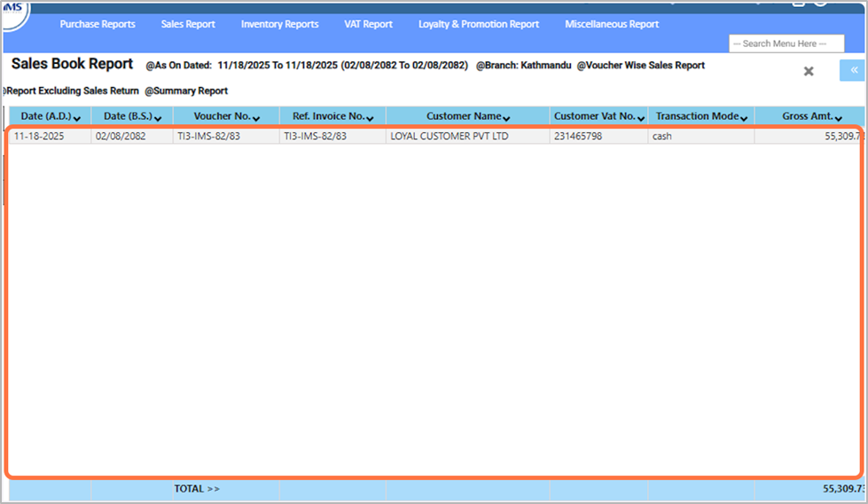The height and width of the screenshot is (504, 868).
Task: Expand Customer Vat No. column arrow
Action: tap(640, 118)
